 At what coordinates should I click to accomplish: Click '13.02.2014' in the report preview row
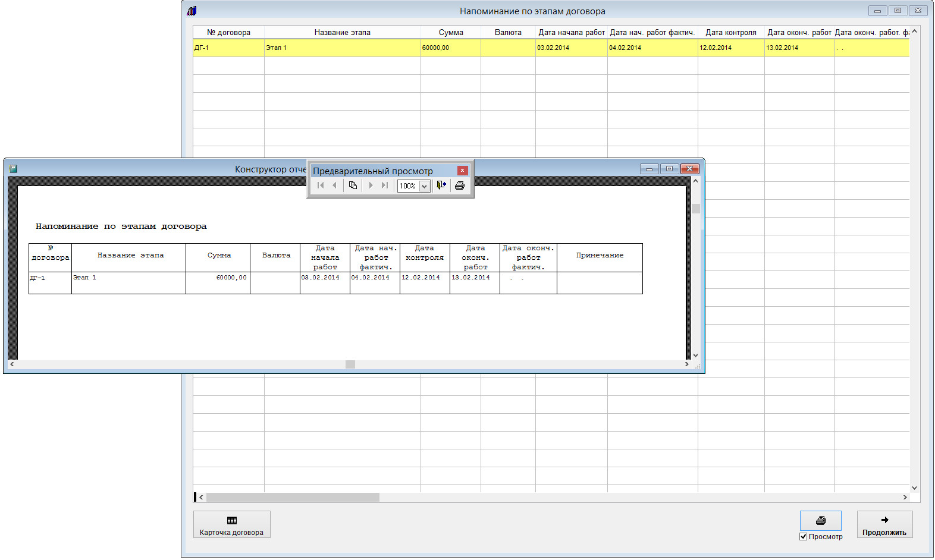pyautogui.click(x=470, y=278)
